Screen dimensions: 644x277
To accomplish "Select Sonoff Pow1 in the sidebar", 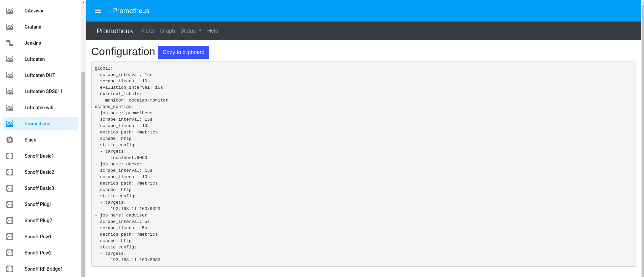I will (38, 237).
